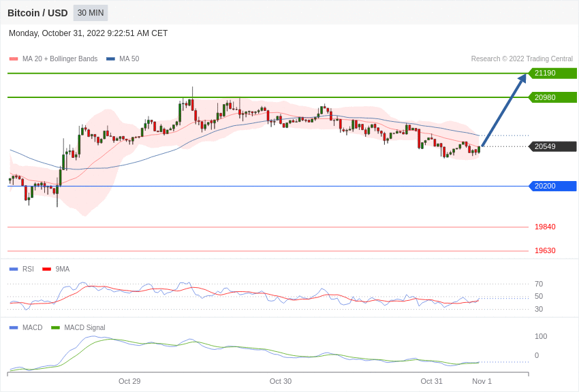Viewport: 579px width, 392px height.
Task: Click the red 9MA legend swatch
Action: [46, 269]
